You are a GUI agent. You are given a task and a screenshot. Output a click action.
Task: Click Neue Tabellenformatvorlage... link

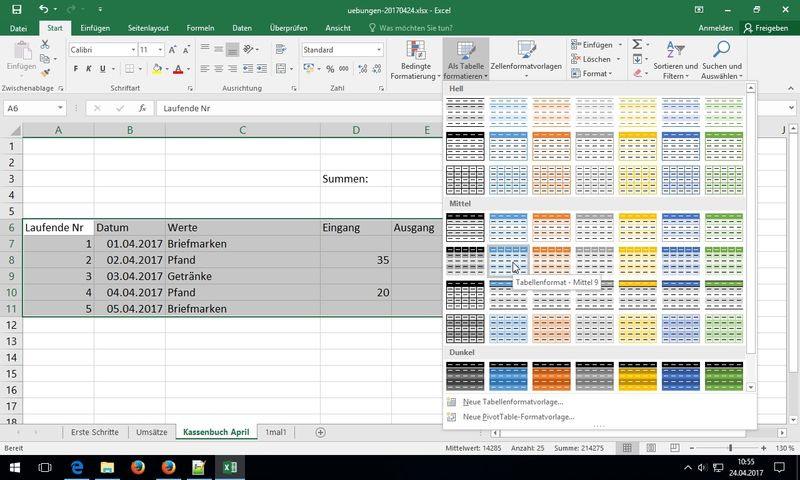point(512,401)
